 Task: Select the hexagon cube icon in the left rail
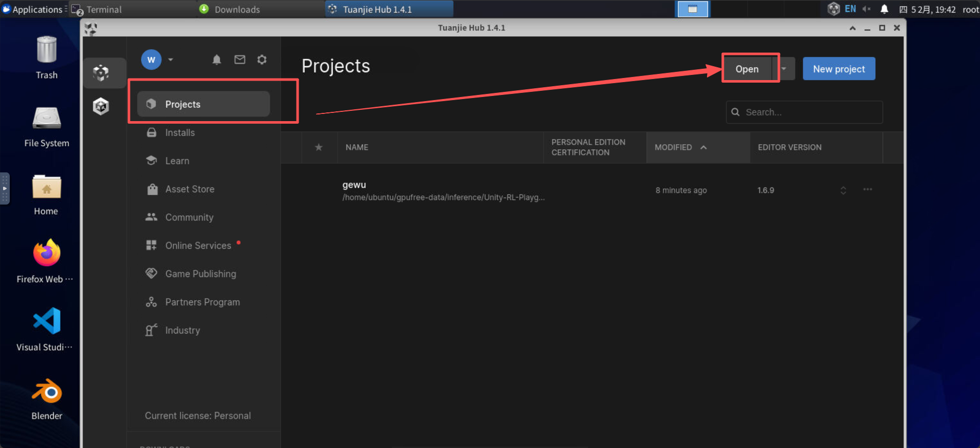101,106
